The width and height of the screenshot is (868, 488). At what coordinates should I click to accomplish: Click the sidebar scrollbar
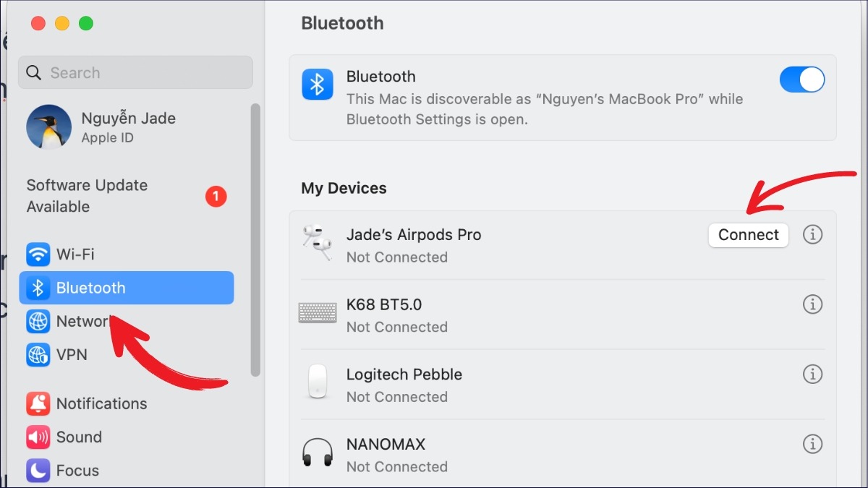[255, 240]
